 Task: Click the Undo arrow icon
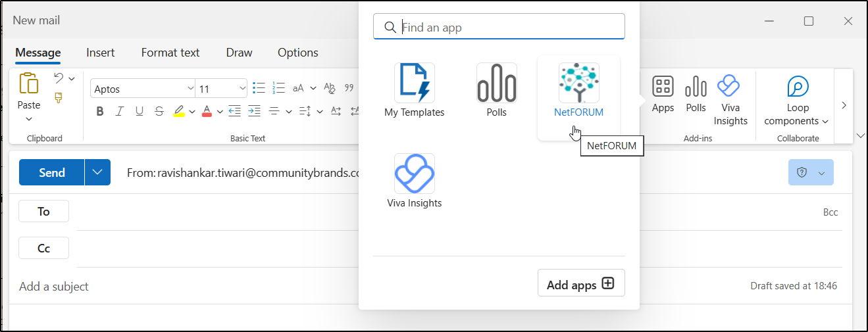[59, 78]
